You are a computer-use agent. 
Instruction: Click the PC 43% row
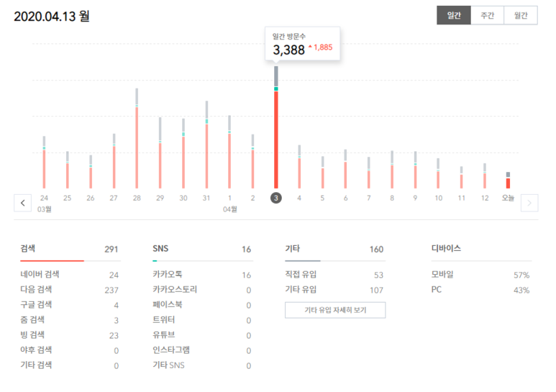pos(481,290)
